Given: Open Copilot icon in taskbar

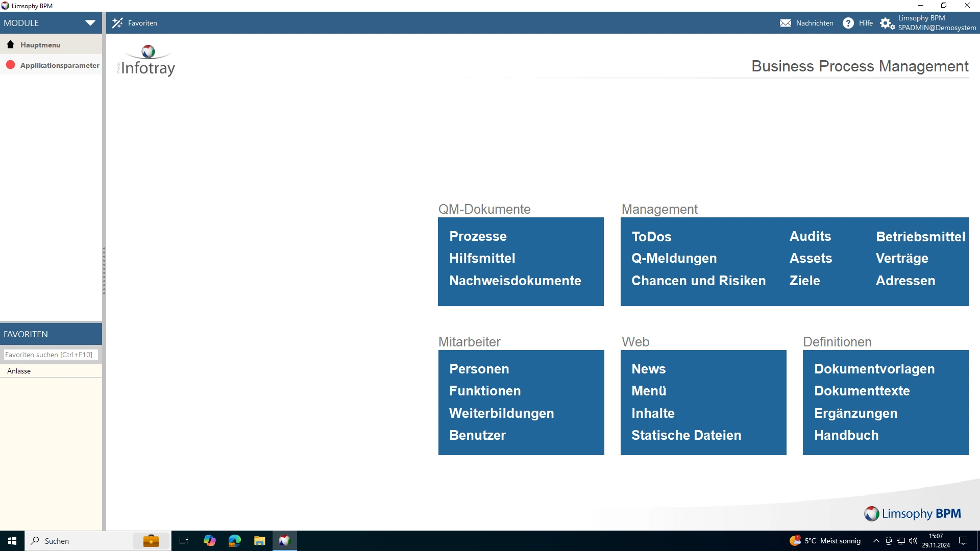Looking at the screenshot, I should (210, 541).
